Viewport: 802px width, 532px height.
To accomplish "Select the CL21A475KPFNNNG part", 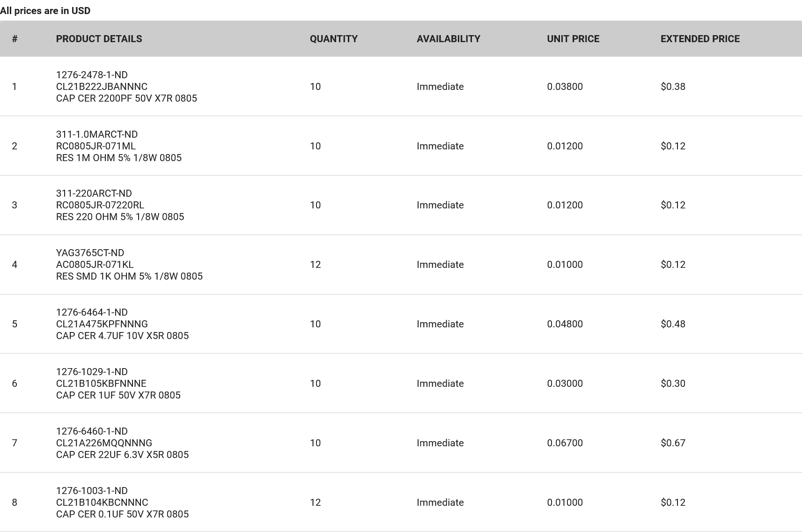I will (x=102, y=324).
